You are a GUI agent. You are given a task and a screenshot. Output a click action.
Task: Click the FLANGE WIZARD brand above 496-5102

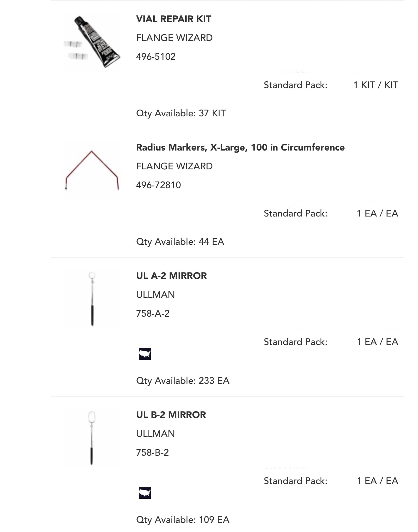point(174,38)
